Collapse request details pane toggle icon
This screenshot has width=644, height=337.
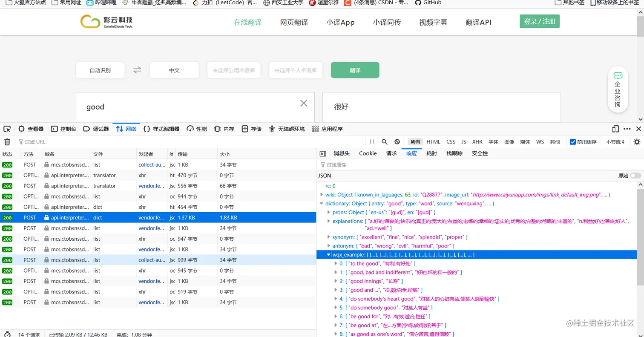pyautogui.click(x=323, y=153)
